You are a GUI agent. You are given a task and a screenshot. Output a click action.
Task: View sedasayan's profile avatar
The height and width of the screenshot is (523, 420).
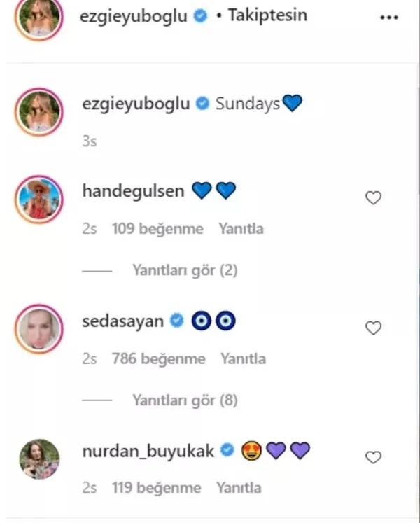tap(39, 328)
